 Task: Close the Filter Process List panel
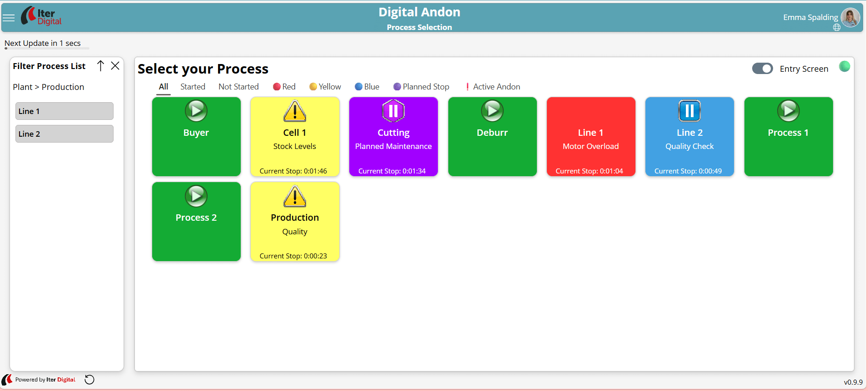click(x=115, y=66)
